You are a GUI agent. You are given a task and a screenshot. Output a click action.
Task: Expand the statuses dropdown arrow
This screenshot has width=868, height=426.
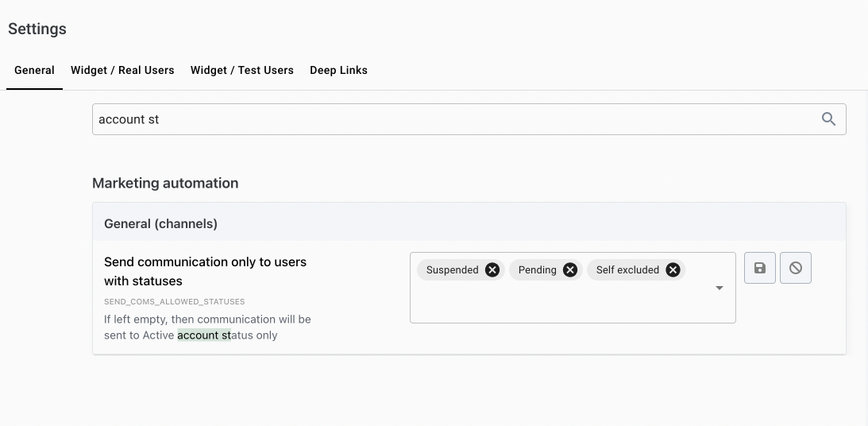coord(719,288)
